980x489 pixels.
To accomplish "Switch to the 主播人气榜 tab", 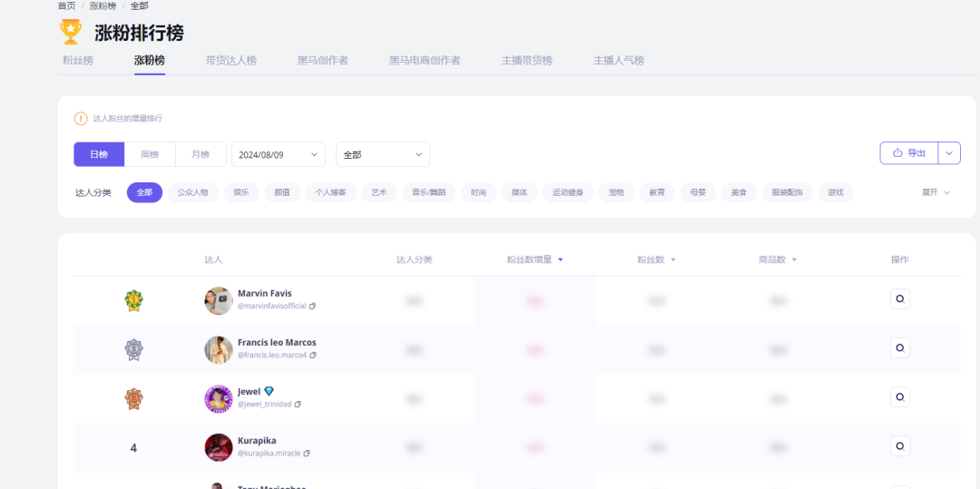I will tap(619, 61).
